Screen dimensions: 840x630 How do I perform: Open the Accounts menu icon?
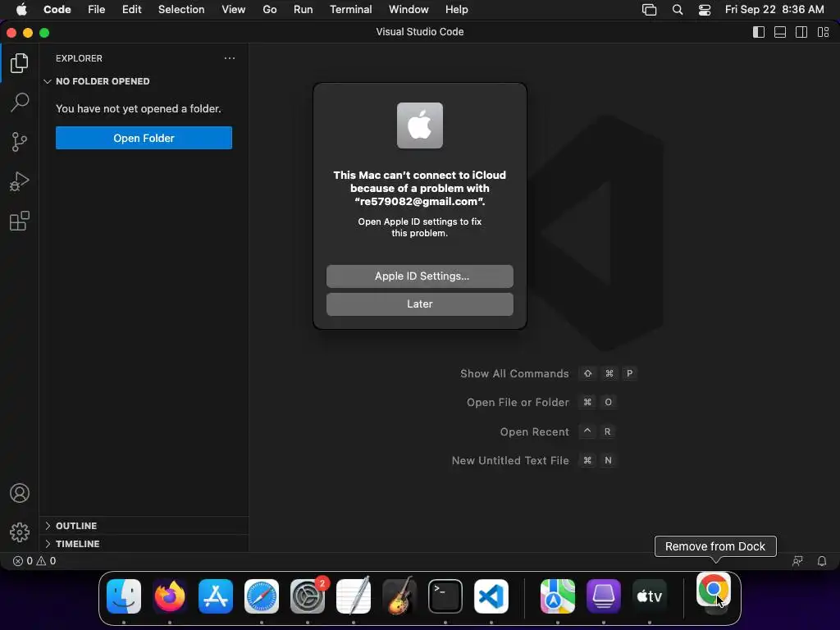click(20, 493)
